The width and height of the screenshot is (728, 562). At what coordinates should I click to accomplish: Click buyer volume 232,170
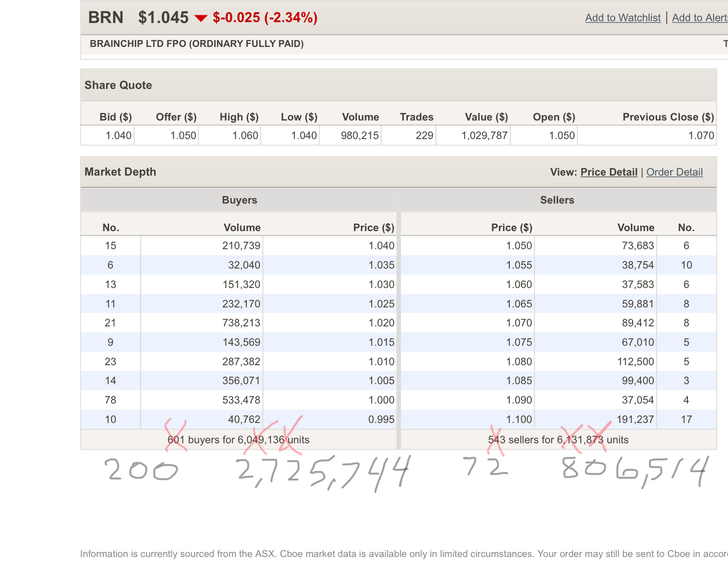pyautogui.click(x=241, y=304)
